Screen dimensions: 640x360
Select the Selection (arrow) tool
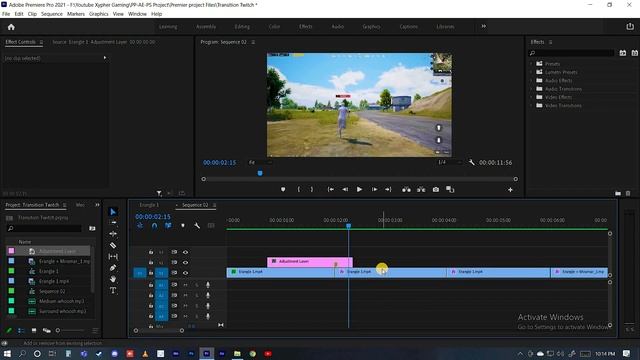pyautogui.click(x=113, y=211)
